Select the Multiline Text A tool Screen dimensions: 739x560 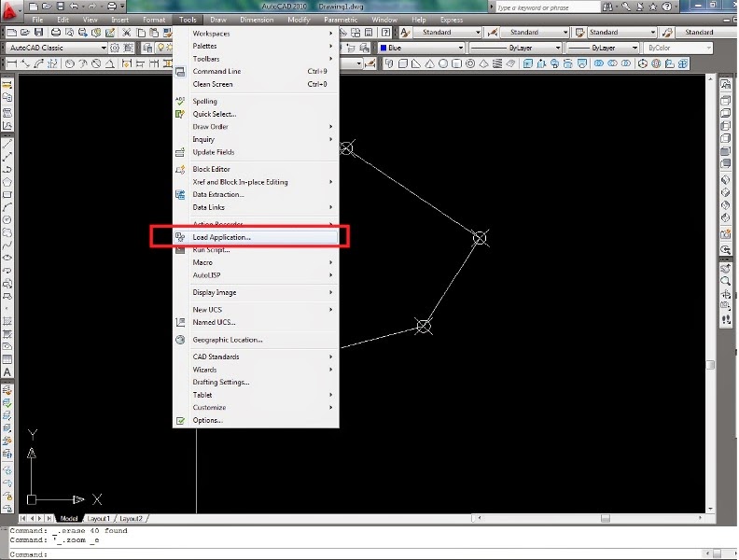7,372
